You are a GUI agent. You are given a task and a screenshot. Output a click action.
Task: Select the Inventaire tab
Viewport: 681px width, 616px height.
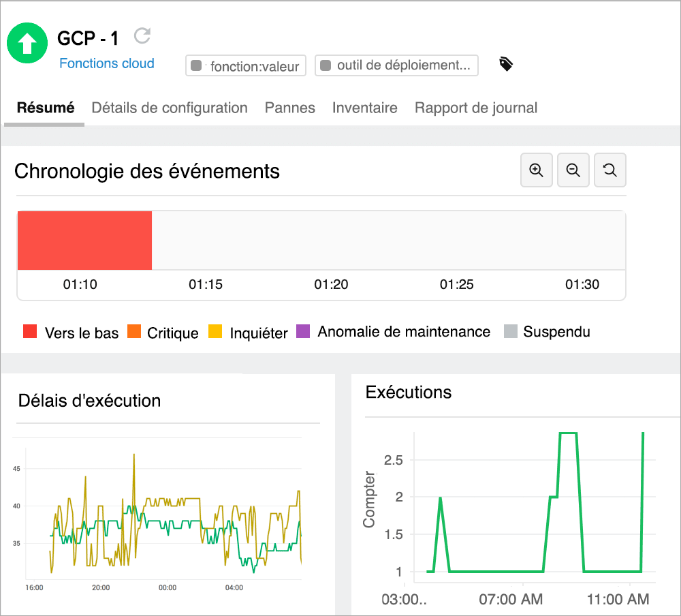point(364,108)
